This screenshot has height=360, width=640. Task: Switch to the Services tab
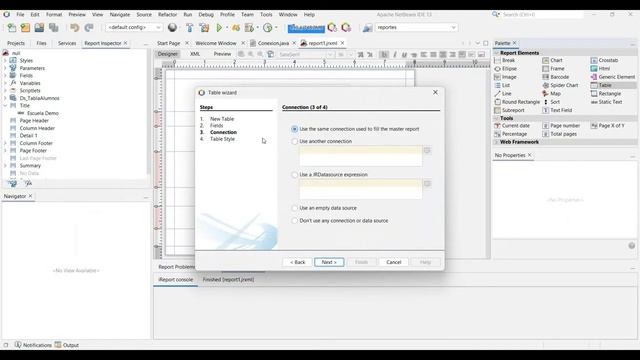67,43
